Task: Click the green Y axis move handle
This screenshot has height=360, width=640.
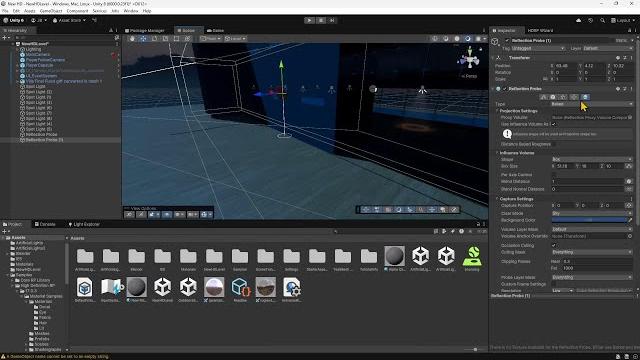Action: point(281,64)
